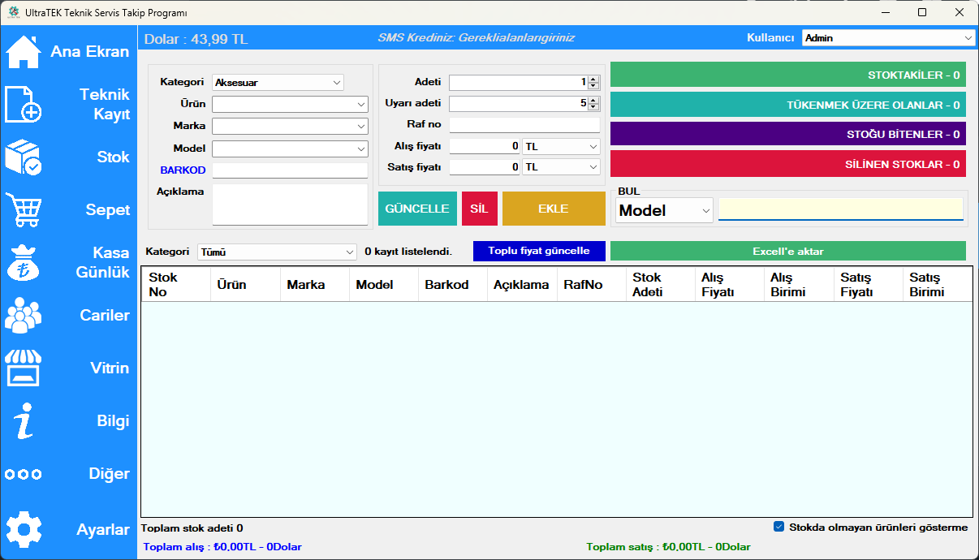Image resolution: width=979 pixels, height=560 pixels.
Task: Open the Ayarlar gear icon
Action: [24, 530]
